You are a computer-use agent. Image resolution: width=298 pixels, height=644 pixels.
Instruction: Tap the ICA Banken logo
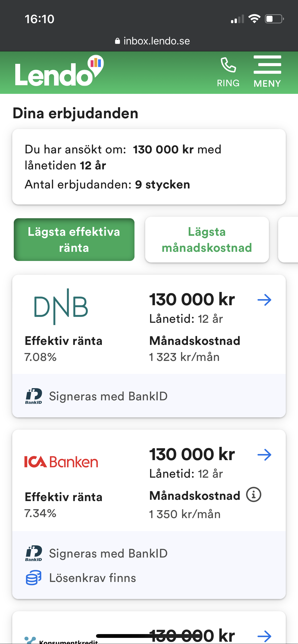click(61, 462)
